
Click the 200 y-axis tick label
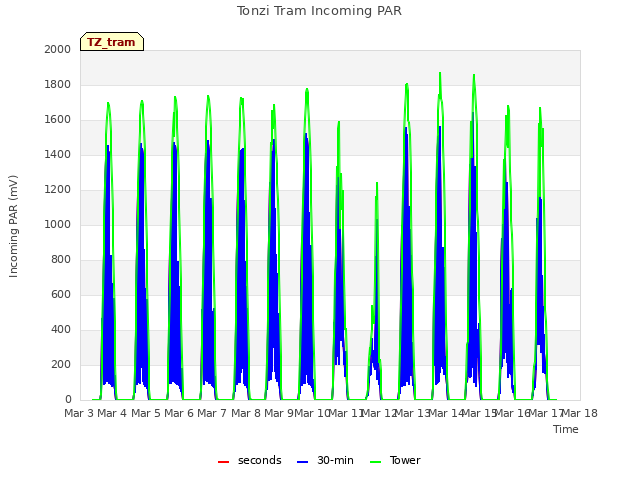point(61,364)
